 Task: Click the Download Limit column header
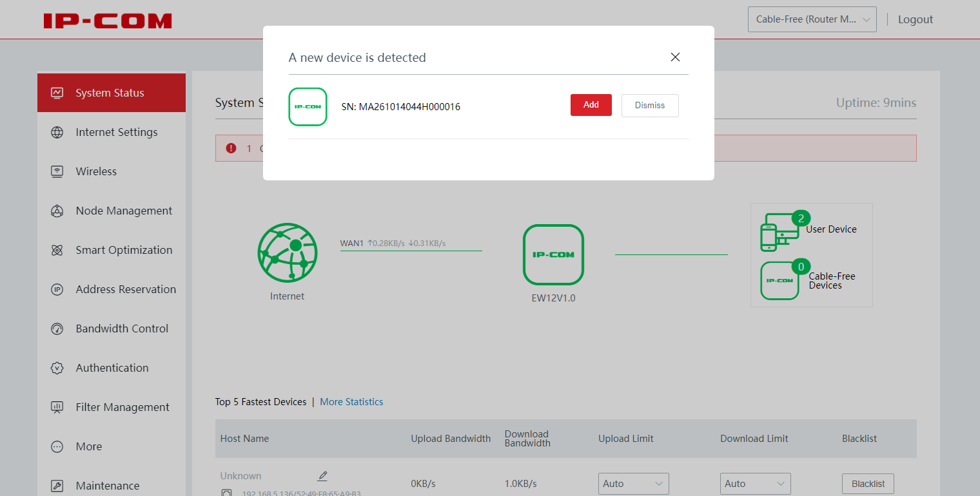point(754,439)
